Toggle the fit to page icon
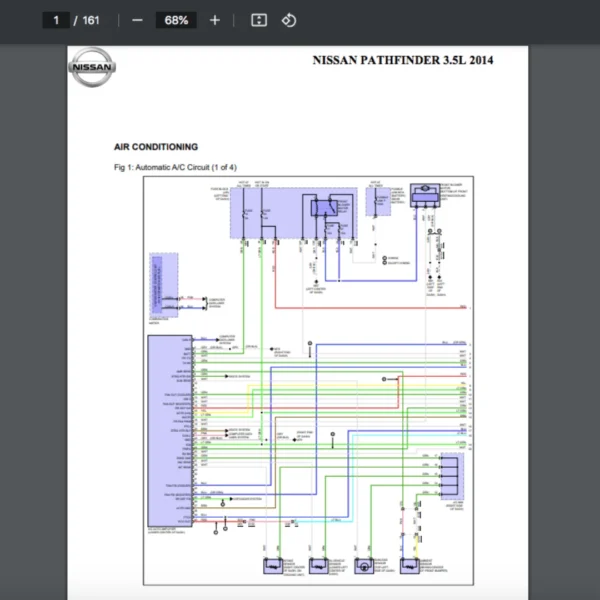This screenshot has height=600, width=600. [x=258, y=20]
